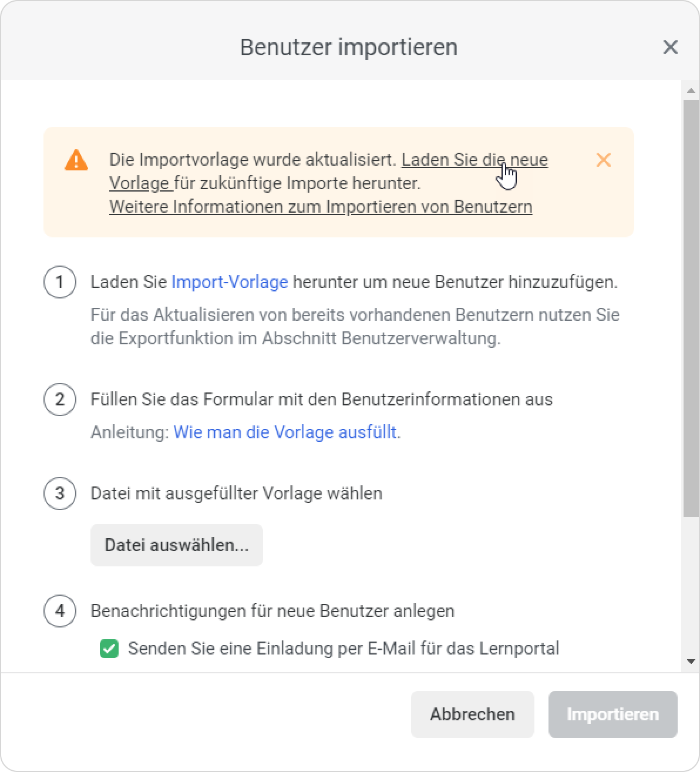Click the Importieren button

(612, 714)
